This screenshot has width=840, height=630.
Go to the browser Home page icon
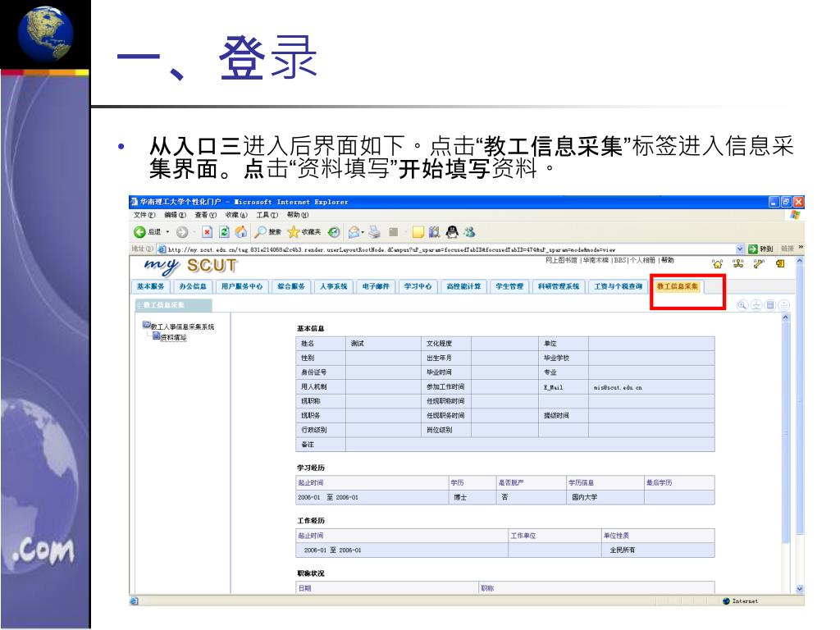(x=240, y=232)
